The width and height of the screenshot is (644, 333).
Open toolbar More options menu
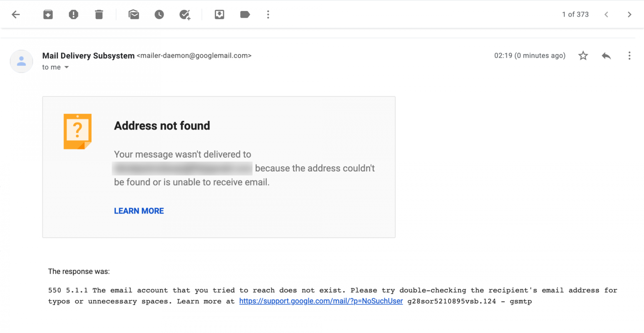click(x=268, y=14)
